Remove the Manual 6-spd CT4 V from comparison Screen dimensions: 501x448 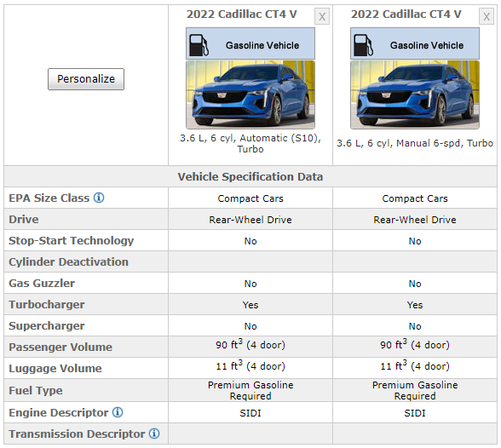487,16
